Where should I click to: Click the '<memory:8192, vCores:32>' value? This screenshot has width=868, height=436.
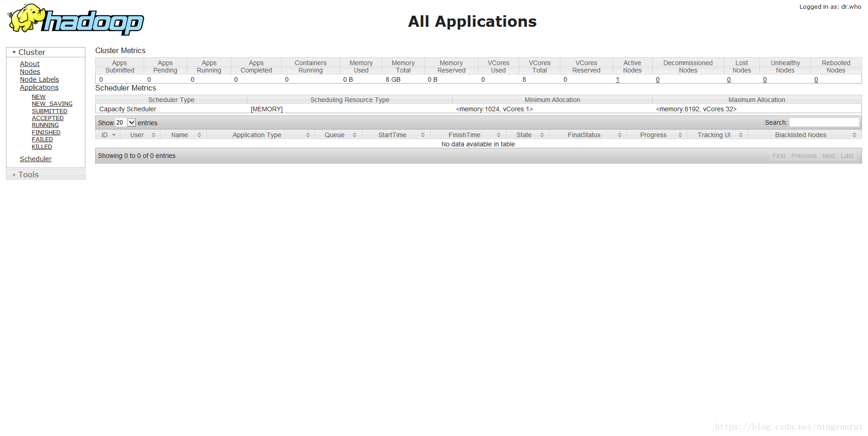696,109
